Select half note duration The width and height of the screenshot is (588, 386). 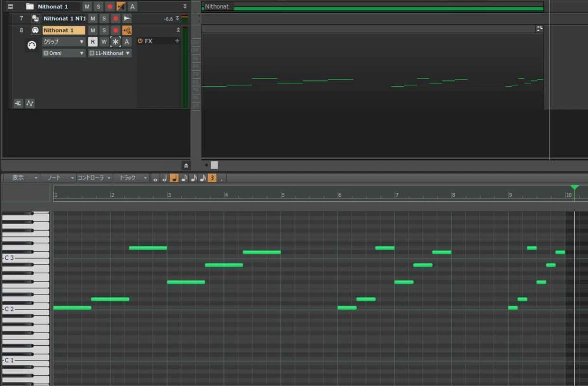(165, 178)
